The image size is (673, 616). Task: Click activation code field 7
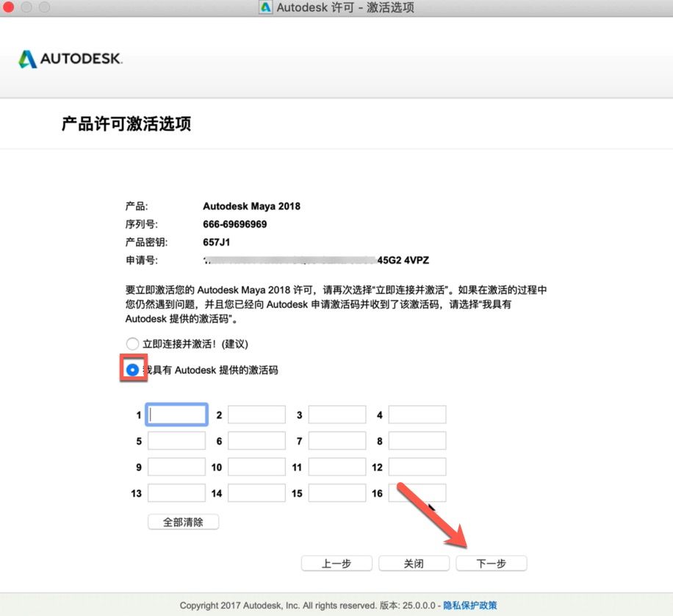(337, 441)
